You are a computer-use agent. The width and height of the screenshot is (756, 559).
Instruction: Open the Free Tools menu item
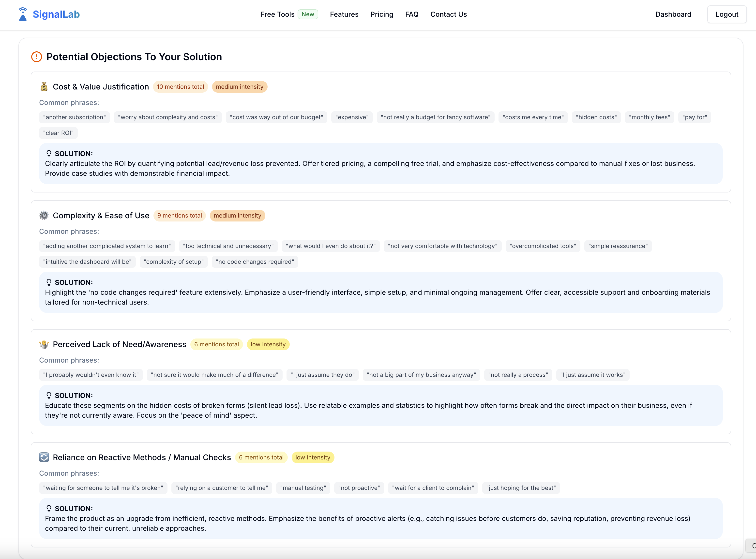coord(277,15)
